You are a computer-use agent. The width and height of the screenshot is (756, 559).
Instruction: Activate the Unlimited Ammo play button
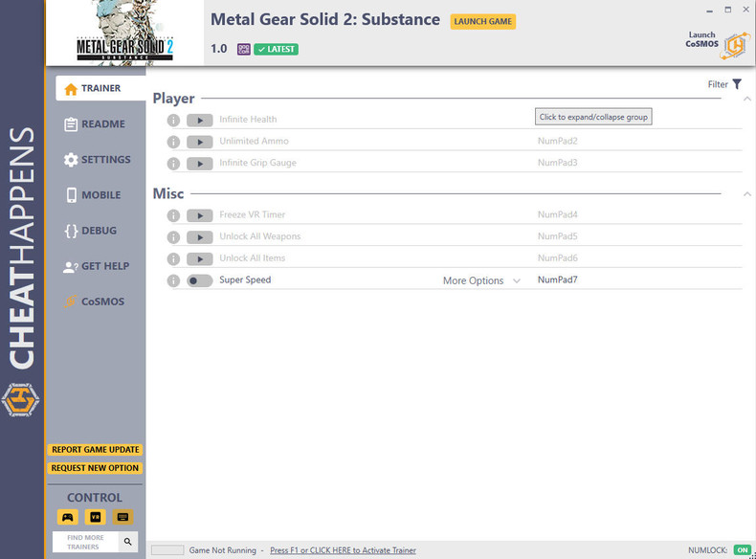pyautogui.click(x=200, y=142)
